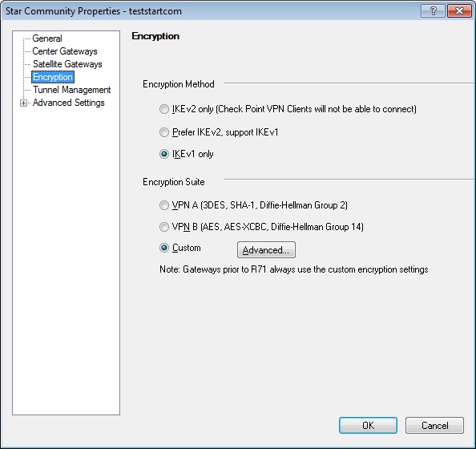This screenshot has height=449, width=476.
Task: Expand Advanced Settings with plus icon
Action: click(x=23, y=103)
